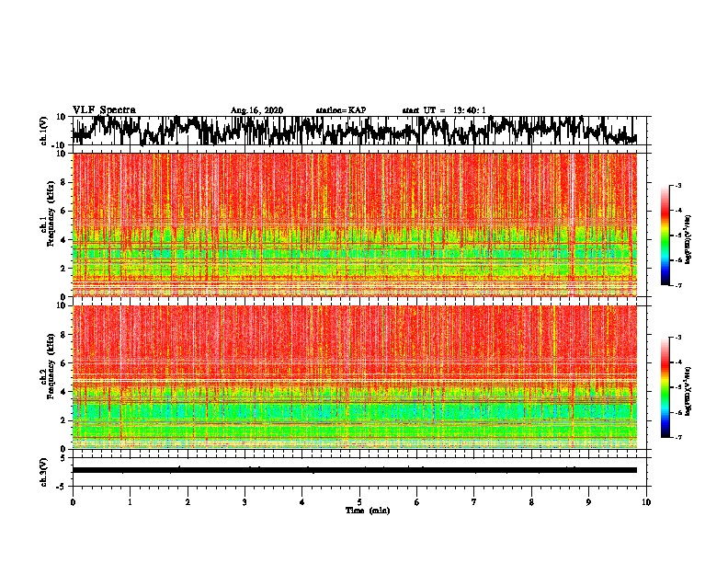Click the "5" tick on ch.3(V) axis
The image size is (728, 563).
coord(63,458)
